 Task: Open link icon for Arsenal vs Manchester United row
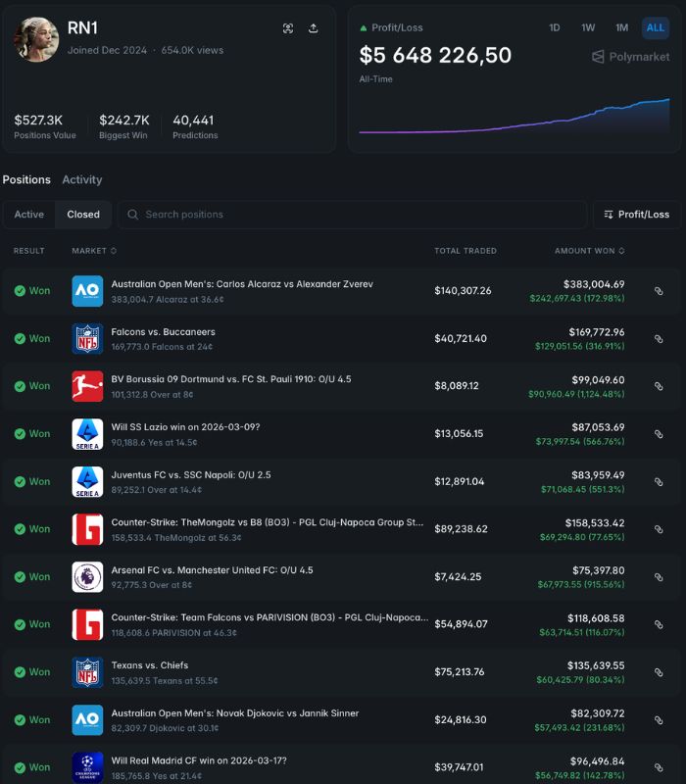(x=659, y=577)
